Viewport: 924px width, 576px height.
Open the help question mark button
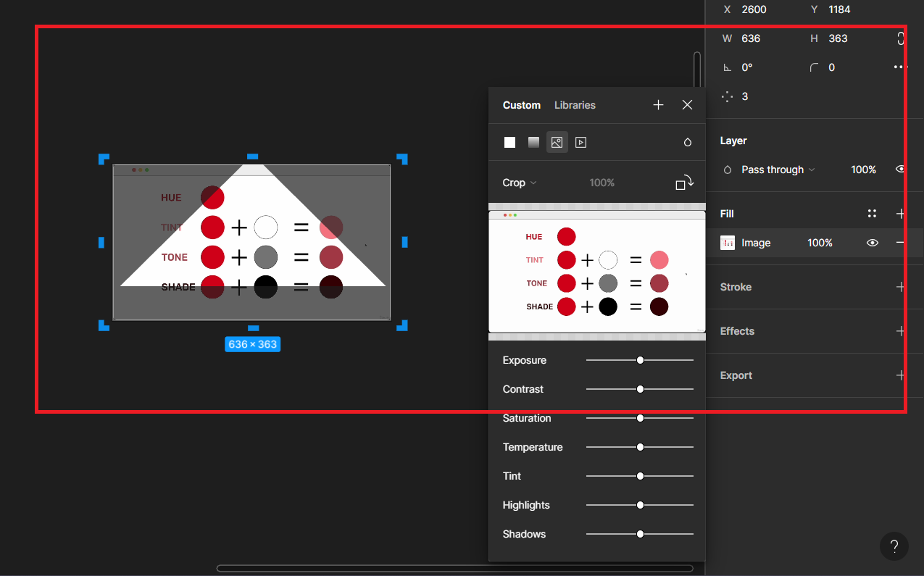pyautogui.click(x=894, y=546)
